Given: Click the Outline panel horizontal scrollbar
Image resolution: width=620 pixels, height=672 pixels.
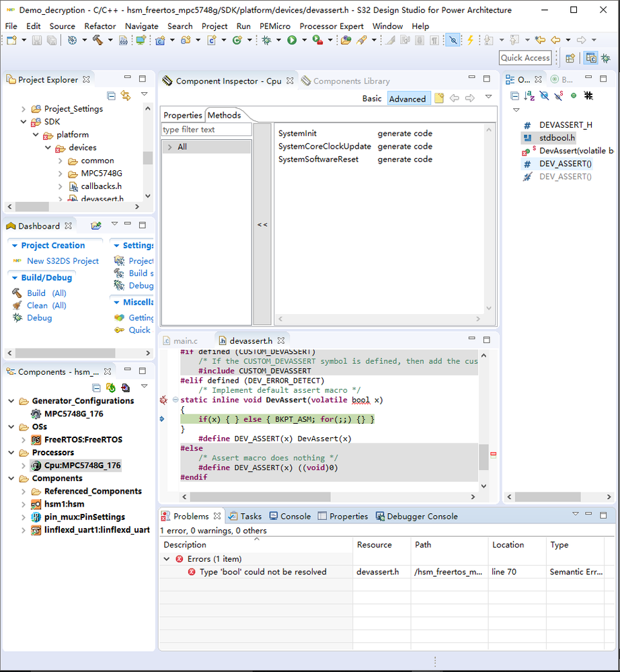Looking at the screenshot, I should pos(547,496).
